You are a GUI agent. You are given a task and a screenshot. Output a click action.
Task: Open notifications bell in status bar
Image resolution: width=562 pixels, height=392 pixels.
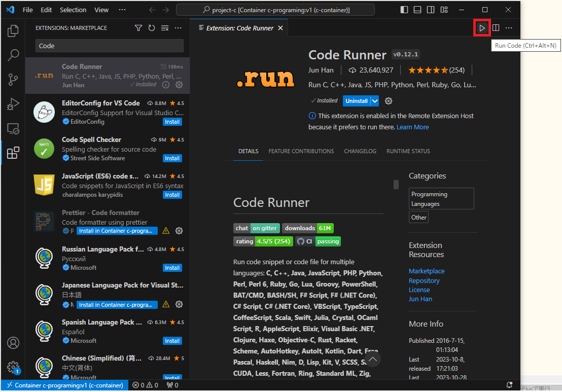pyautogui.click(x=509, y=385)
